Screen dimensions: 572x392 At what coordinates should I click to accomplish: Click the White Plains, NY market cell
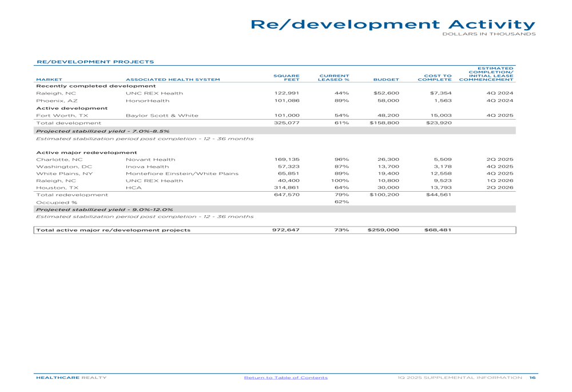(65, 174)
